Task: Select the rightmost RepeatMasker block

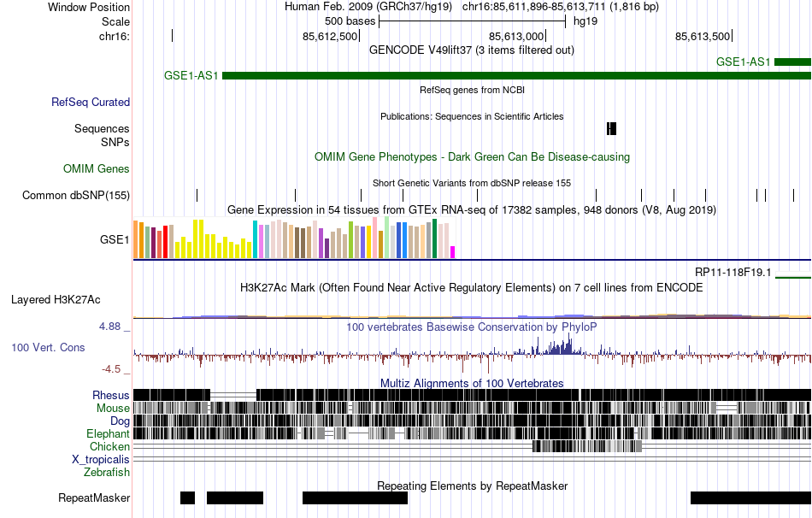Action: tap(751, 497)
